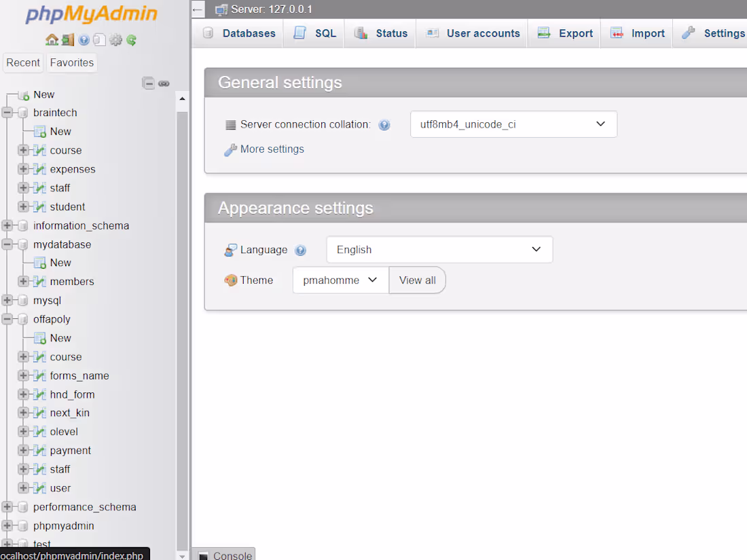Open the Language dropdown
This screenshot has height=560, width=747.
439,250
